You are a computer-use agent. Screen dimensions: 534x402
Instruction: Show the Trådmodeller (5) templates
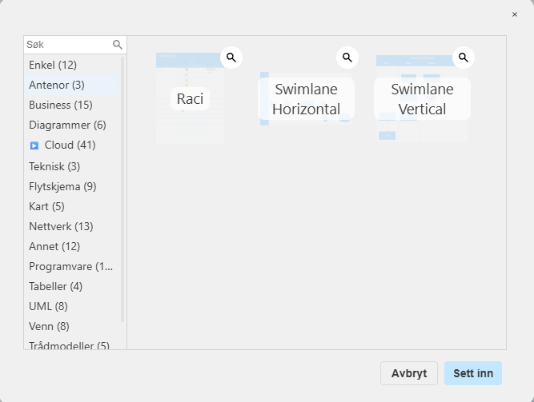click(x=72, y=344)
